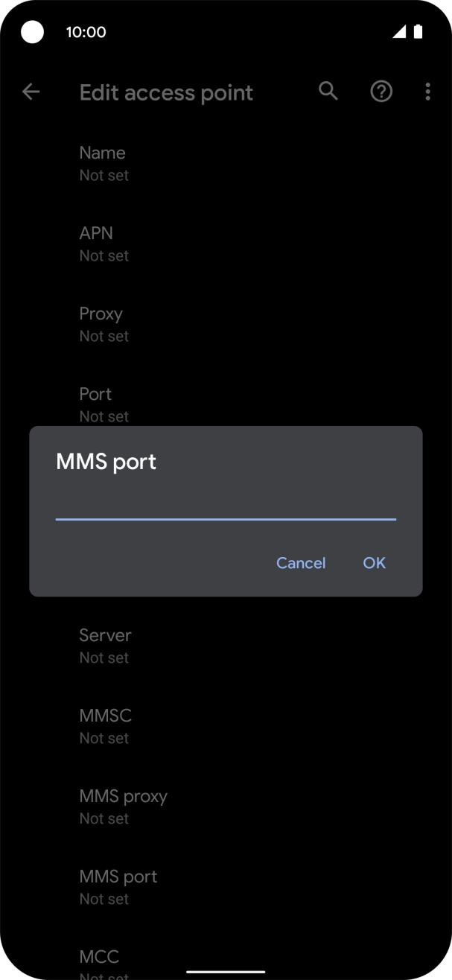Confirm MMS port with OK
452x980 pixels.
click(374, 563)
